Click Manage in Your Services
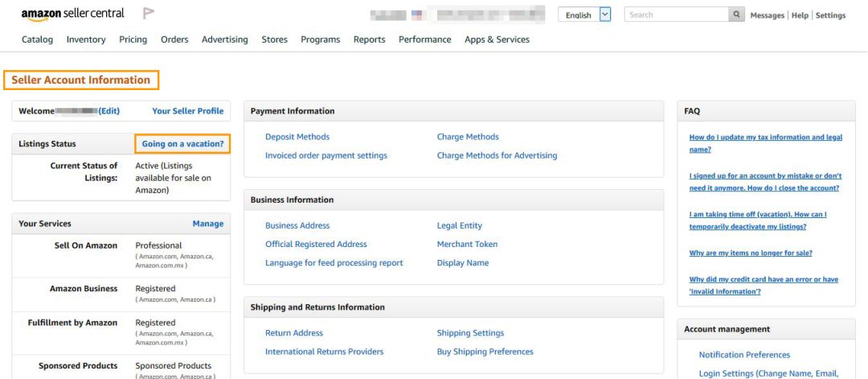The image size is (868, 379). pyautogui.click(x=208, y=224)
